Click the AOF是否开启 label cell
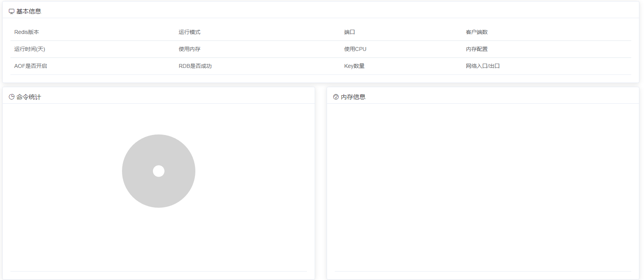 pos(31,66)
